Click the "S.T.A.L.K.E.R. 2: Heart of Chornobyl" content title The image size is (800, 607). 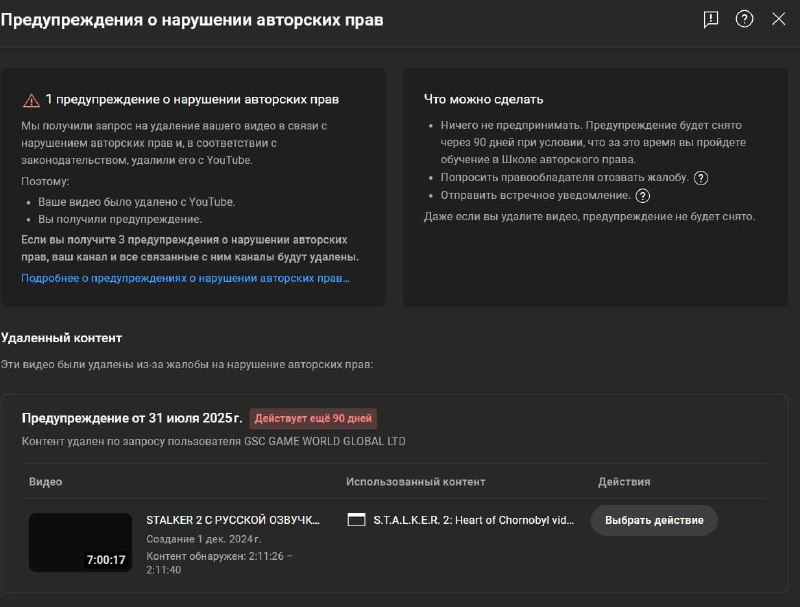[473, 520]
